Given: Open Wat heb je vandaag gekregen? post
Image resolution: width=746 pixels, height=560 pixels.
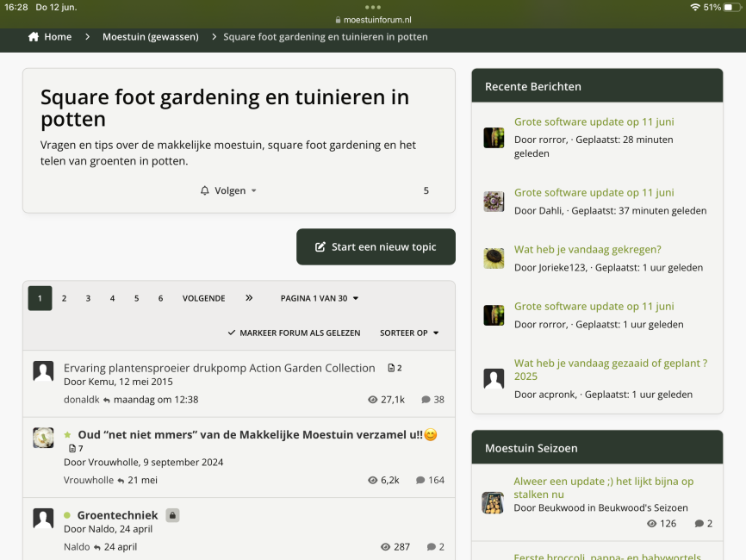Looking at the screenshot, I should (587, 249).
